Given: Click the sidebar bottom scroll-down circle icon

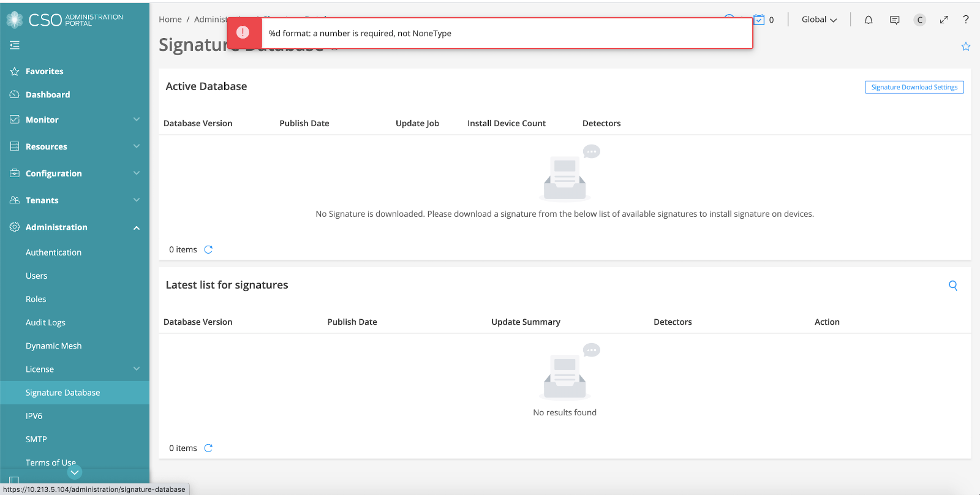Looking at the screenshot, I should pos(75,472).
